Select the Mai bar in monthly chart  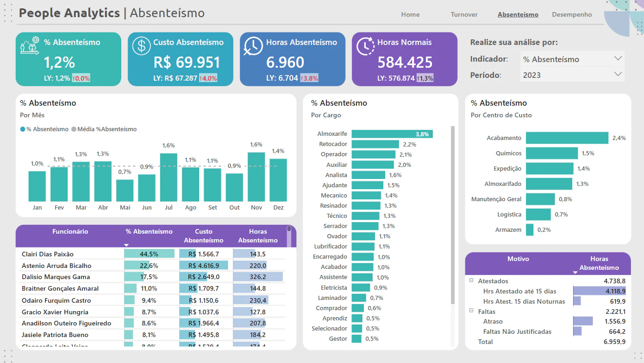(x=125, y=191)
